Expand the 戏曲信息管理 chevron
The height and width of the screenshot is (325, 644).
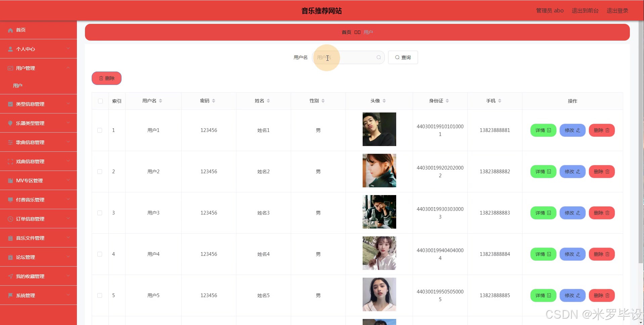click(x=68, y=161)
